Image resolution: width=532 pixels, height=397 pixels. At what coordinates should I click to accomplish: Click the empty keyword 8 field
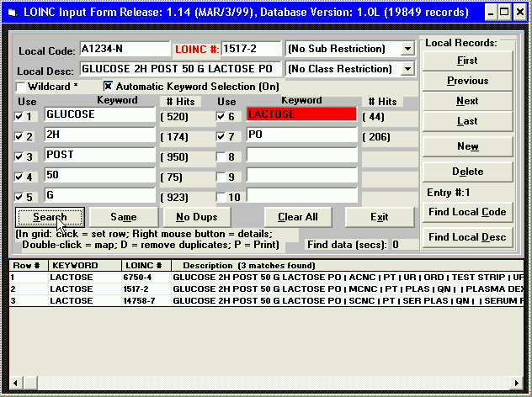click(301, 155)
